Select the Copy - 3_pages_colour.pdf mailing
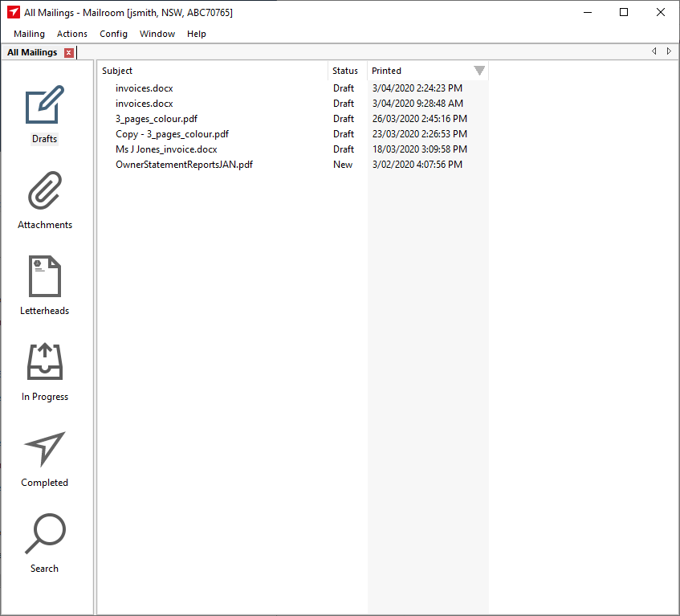The width and height of the screenshot is (680, 616). 293,134
